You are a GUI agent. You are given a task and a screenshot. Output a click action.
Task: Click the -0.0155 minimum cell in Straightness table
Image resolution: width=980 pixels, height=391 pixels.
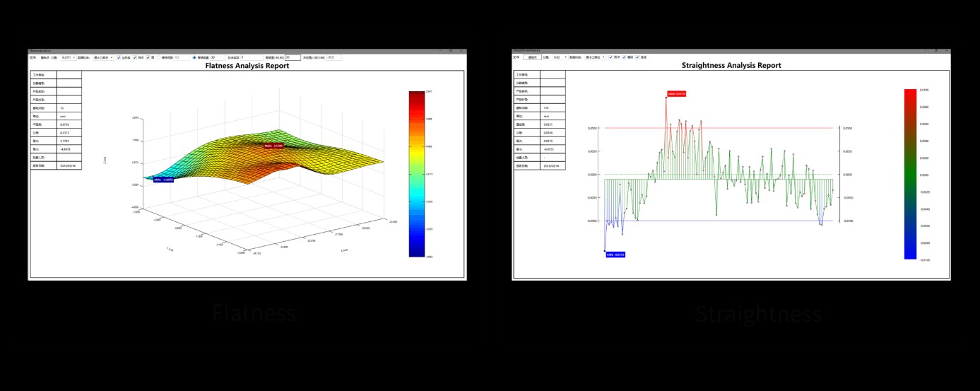click(x=553, y=149)
